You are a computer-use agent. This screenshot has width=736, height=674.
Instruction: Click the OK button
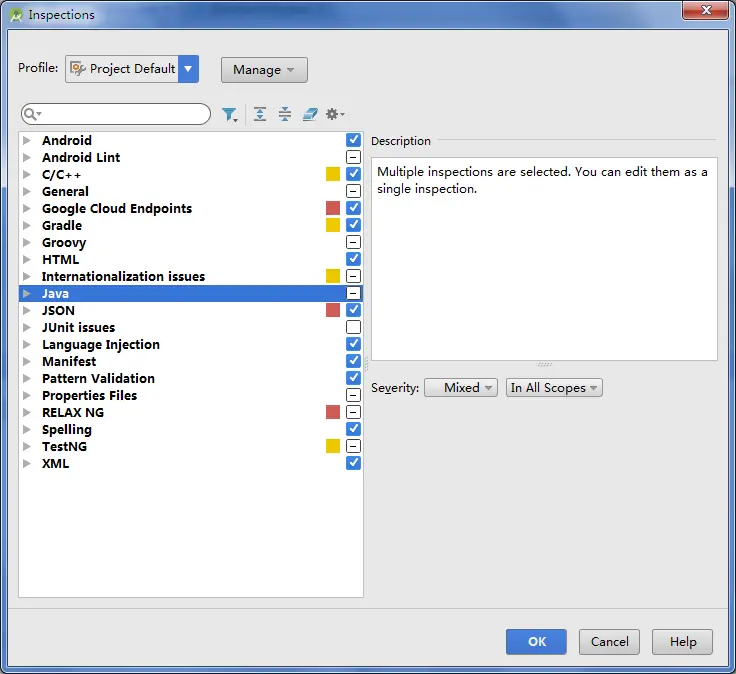click(536, 642)
